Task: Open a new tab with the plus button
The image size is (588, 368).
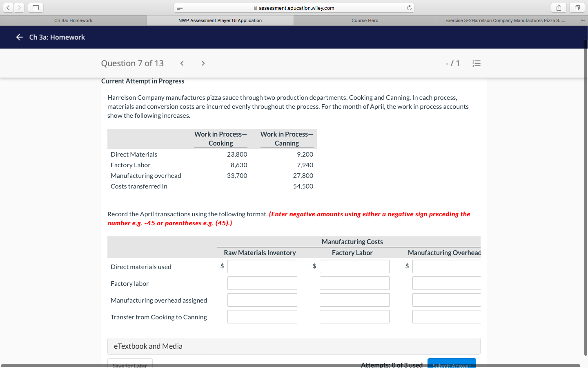Action: click(x=583, y=20)
